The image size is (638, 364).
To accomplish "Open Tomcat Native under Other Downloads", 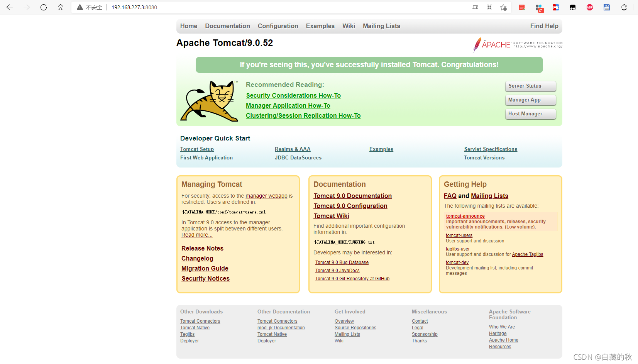I will pos(195,328).
